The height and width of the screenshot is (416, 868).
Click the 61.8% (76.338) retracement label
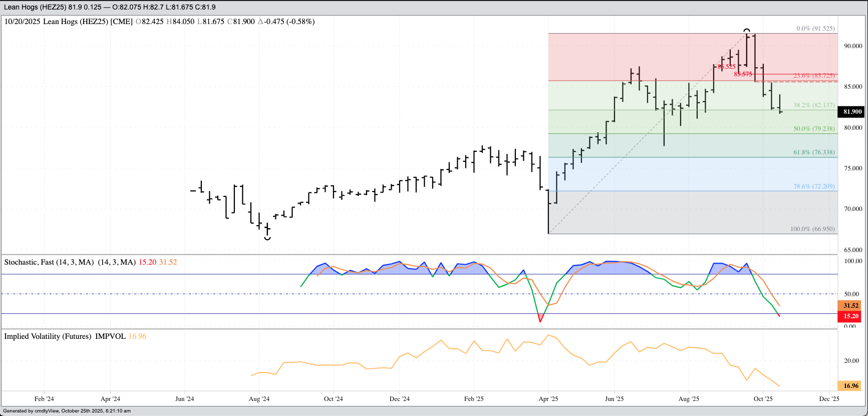point(814,152)
